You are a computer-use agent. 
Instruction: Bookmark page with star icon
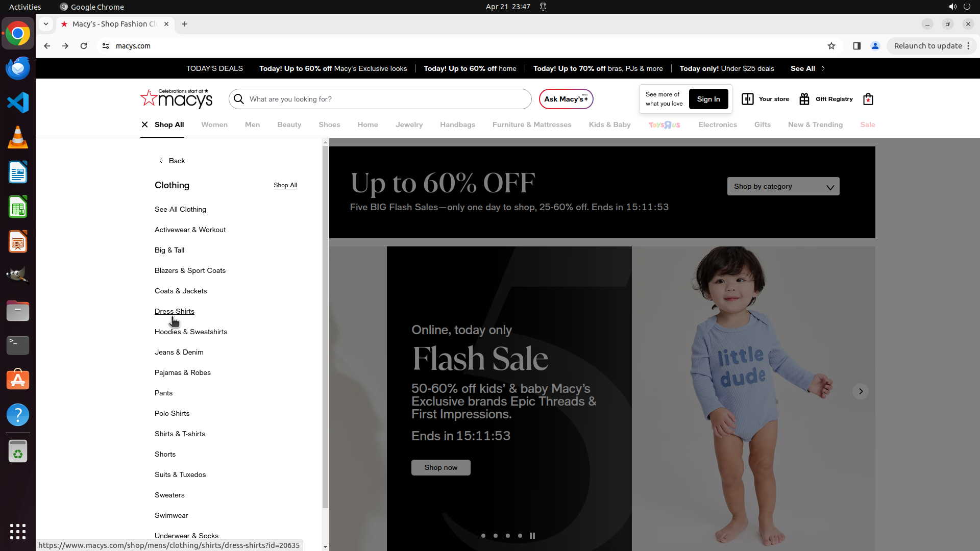click(831, 46)
